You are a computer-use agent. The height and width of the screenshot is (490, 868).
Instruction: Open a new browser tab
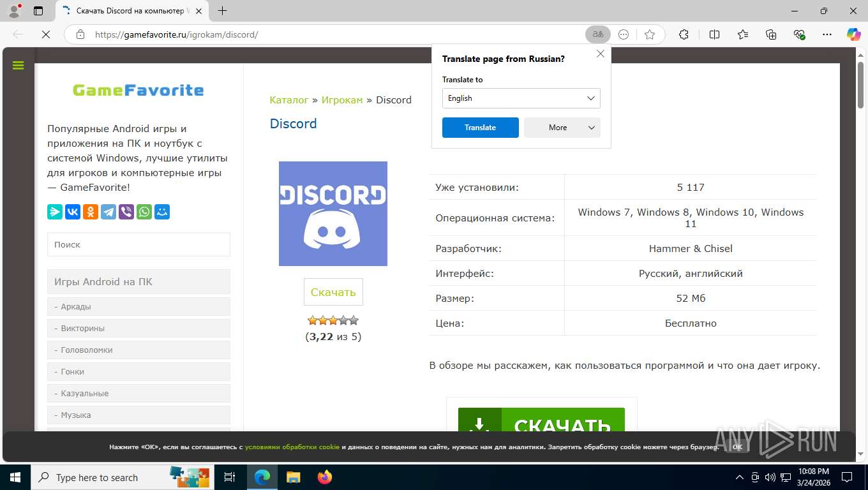(222, 11)
